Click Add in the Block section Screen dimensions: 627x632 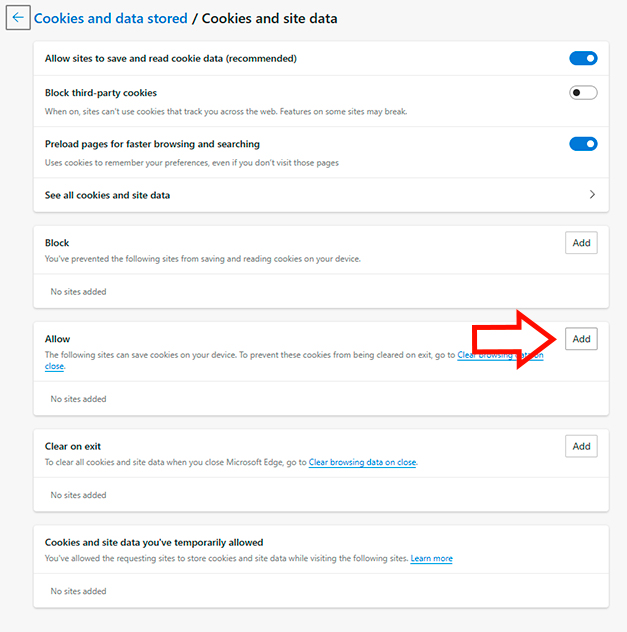point(581,243)
